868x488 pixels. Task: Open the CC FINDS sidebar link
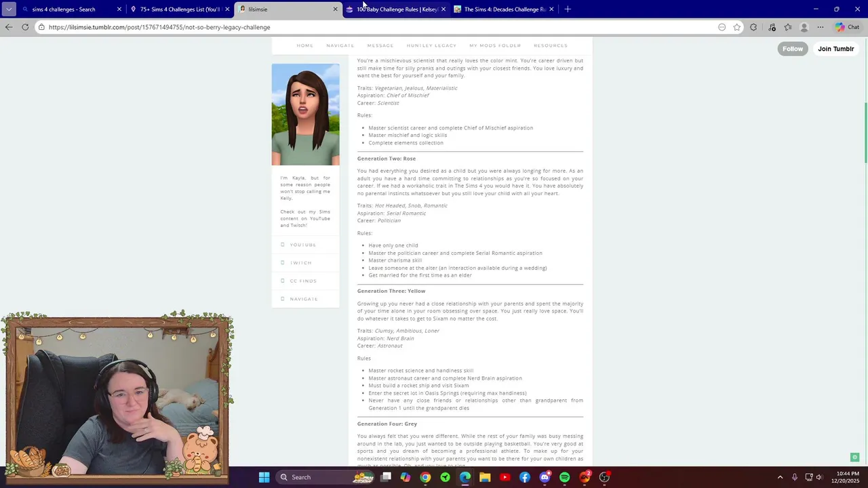tap(303, 281)
